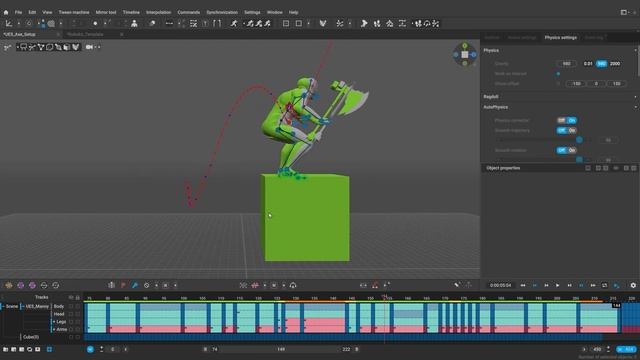Select the Cube(0) track
This screenshot has width=640, height=360.
point(31,337)
